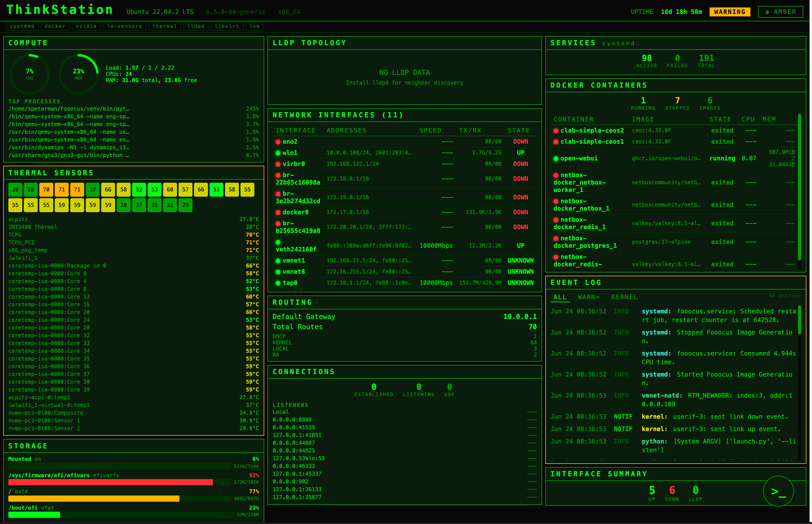Click the 7 STOPPED containers counter

(677, 103)
